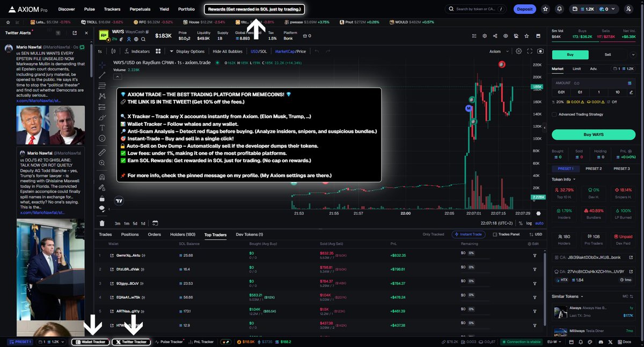This screenshot has height=347, width=644.
Task: Switch to Sell in the order panel
Action: pos(608,54)
